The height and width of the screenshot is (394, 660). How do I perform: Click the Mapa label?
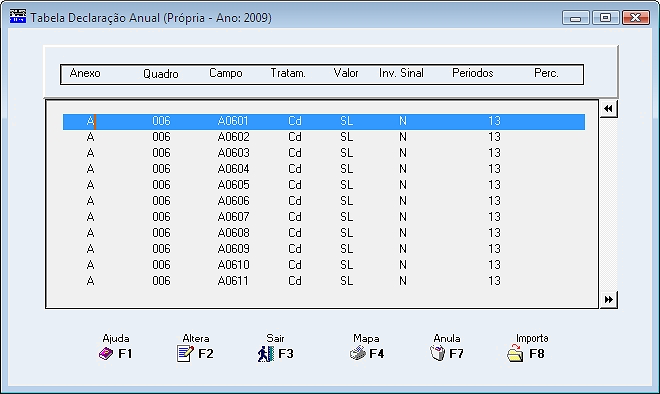pos(366,338)
